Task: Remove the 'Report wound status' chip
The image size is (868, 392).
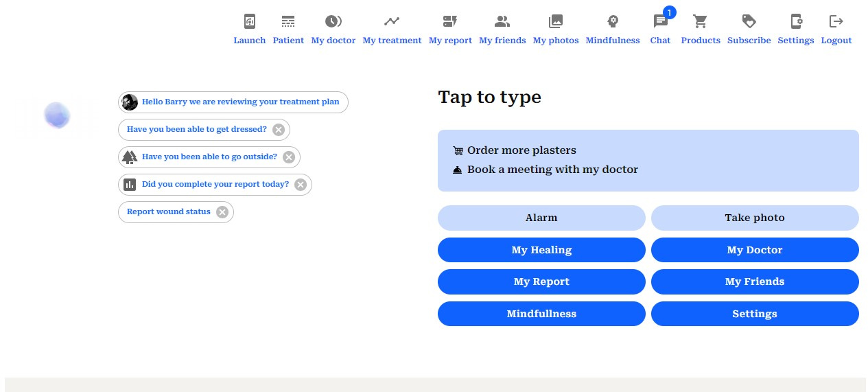Action: click(222, 212)
